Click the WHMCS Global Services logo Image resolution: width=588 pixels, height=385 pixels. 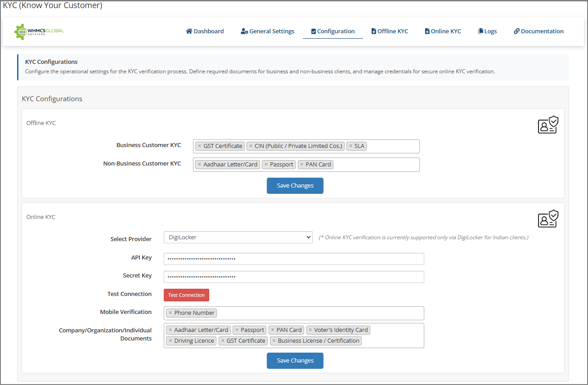pyautogui.click(x=39, y=31)
